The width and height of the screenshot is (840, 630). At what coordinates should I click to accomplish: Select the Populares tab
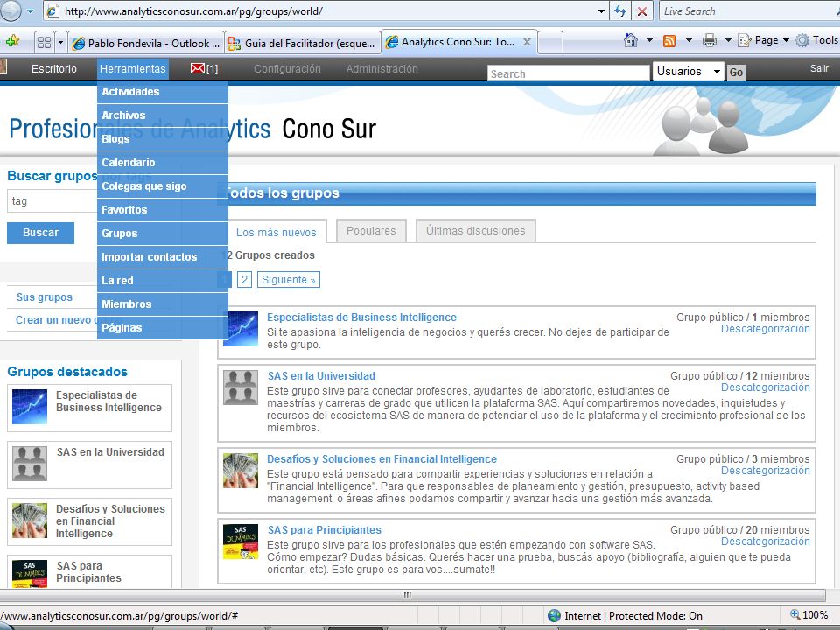tap(371, 230)
